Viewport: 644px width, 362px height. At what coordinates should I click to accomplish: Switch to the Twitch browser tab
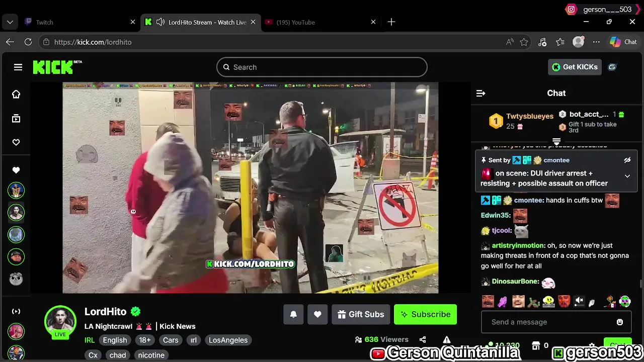(x=79, y=22)
